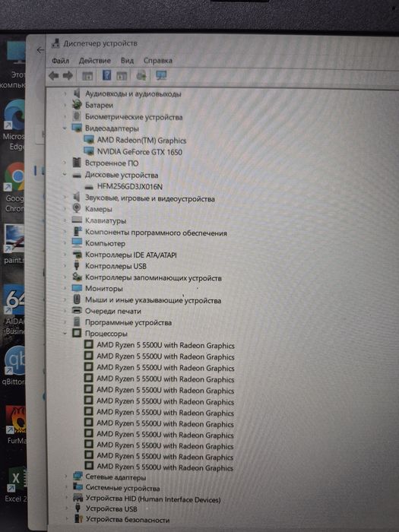Select the last AMD Ryzen 5 5500U entry
Viewport: 399px width, 532px height.
pyautogui.click(x=165, y=467)
